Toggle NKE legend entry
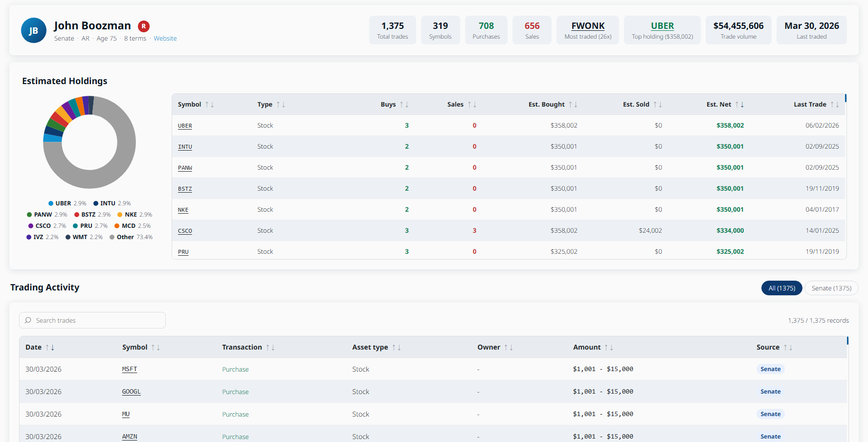Screen dimensions: 868x442 coord(135,215)
